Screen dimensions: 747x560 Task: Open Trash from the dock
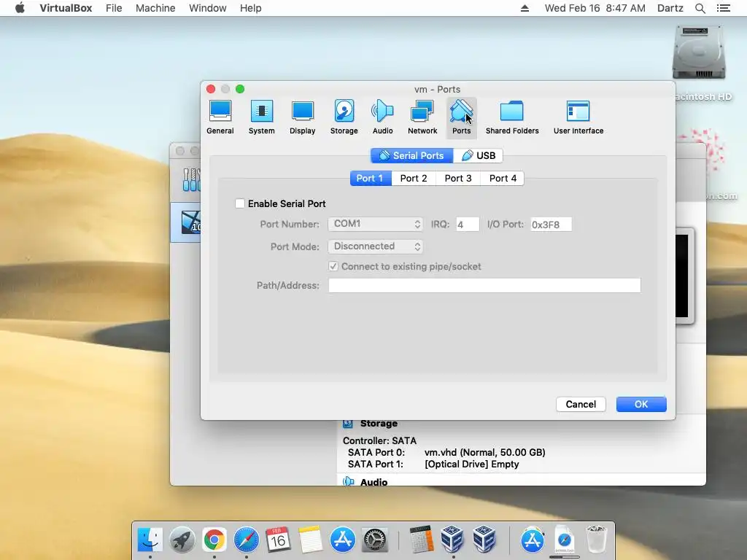[x=596, y=540]
